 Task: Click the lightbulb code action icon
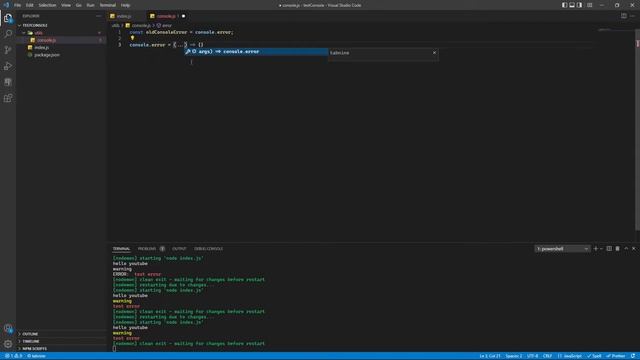(132, 38)
